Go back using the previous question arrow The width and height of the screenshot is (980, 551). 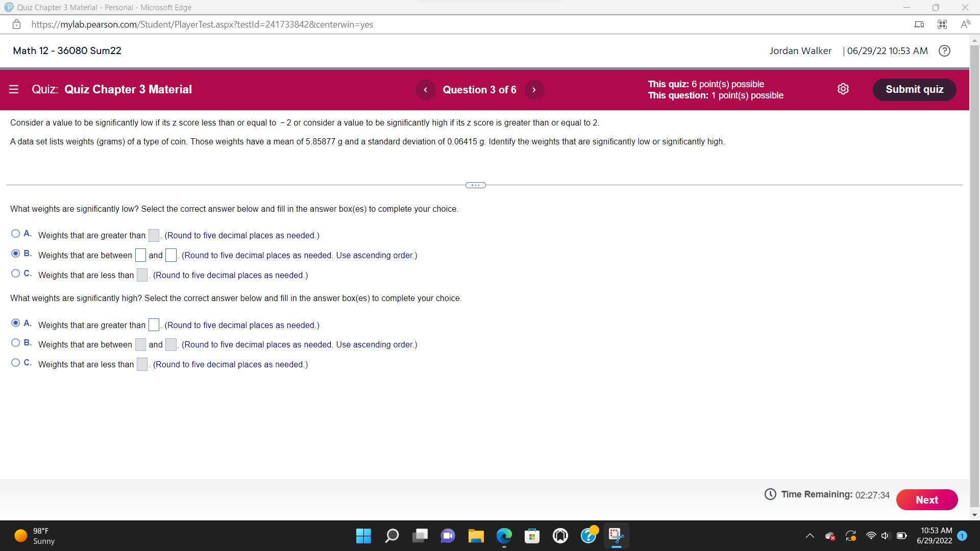425,89
